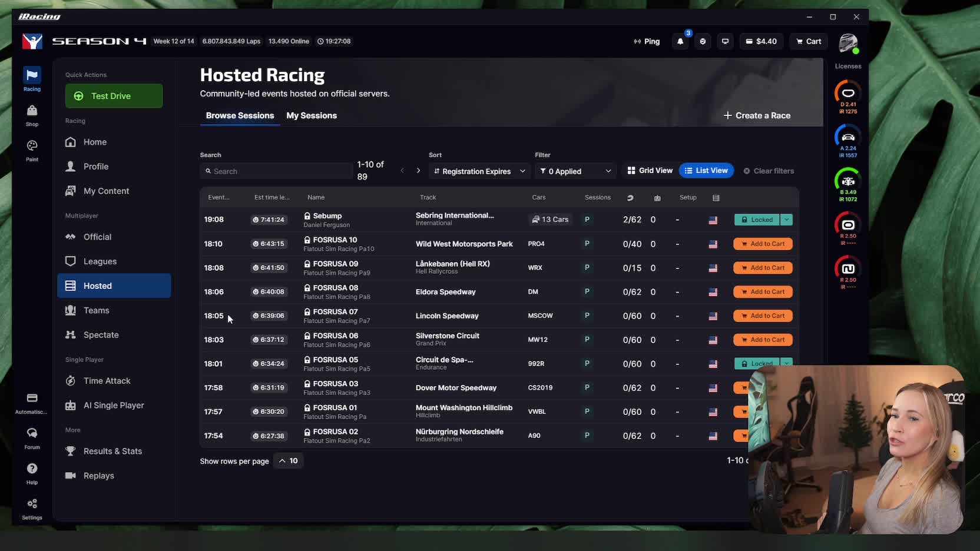
Task: Go to previous page of sessions
Action: [x=402, y=171]
